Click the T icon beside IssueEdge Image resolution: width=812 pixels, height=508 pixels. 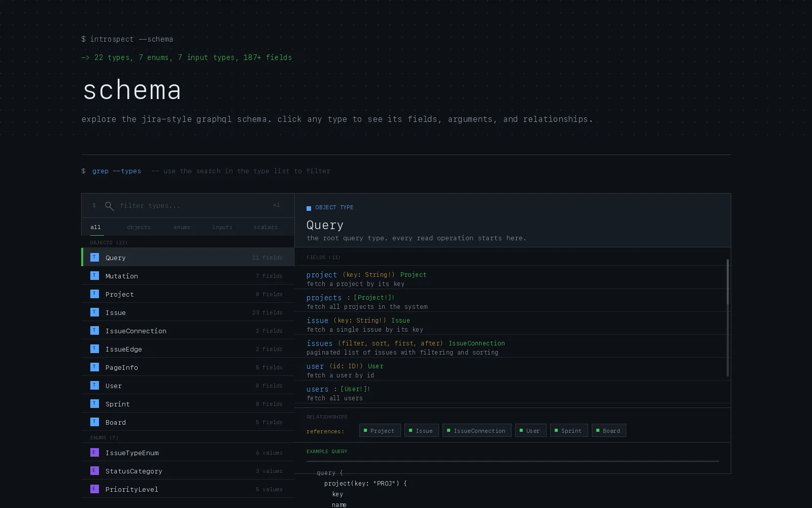click(94, 348)
